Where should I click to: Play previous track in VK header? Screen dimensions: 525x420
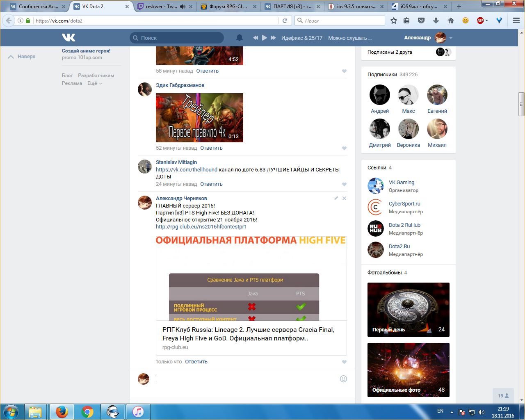[256, 38]
